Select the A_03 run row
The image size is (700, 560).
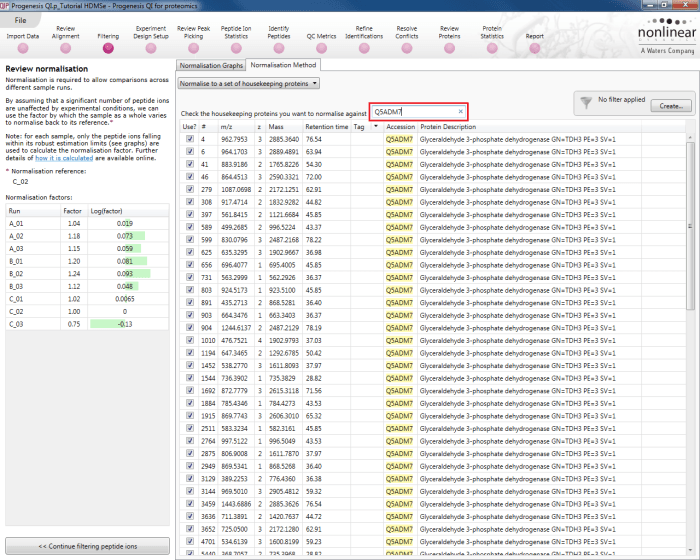pos(88,248)
